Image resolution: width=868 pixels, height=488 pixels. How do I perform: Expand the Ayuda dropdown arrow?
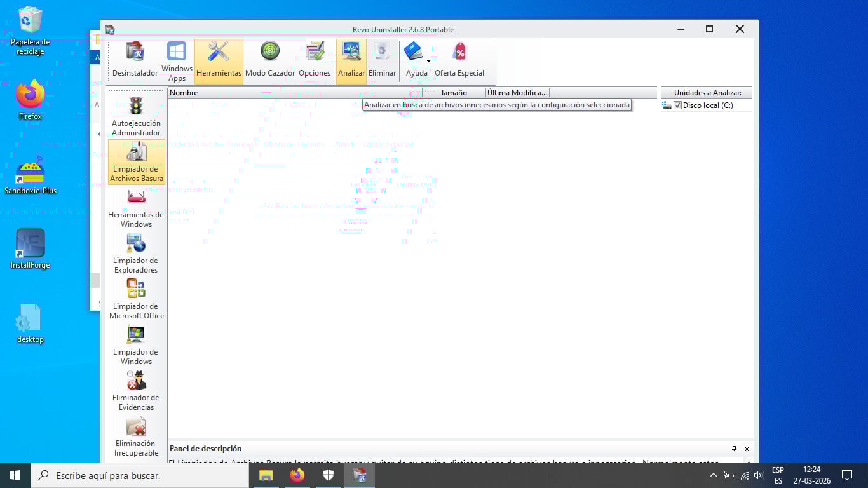(x=428, y=62)
